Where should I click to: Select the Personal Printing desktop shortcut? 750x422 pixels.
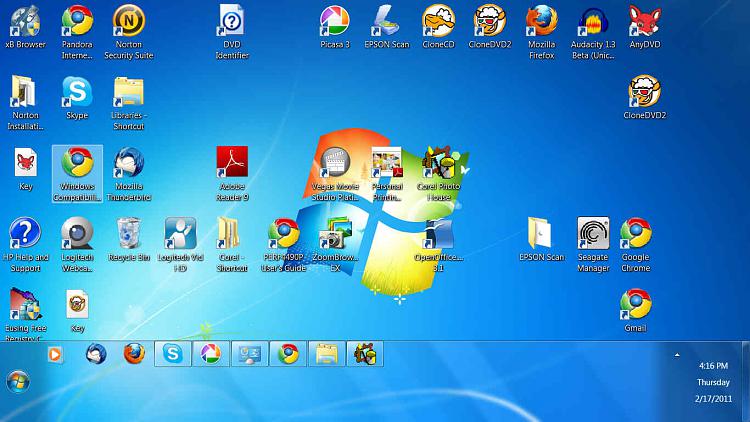click(x=386, y=163)
